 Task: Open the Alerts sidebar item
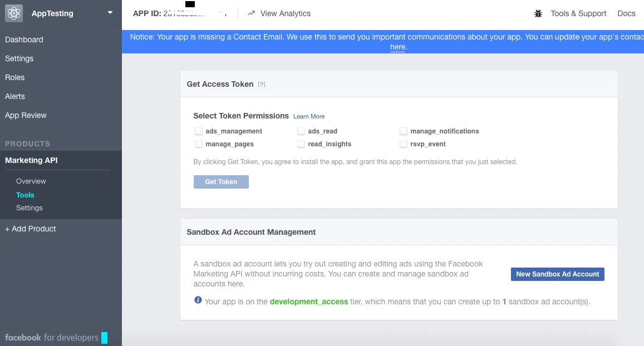(x=15, y=96)
